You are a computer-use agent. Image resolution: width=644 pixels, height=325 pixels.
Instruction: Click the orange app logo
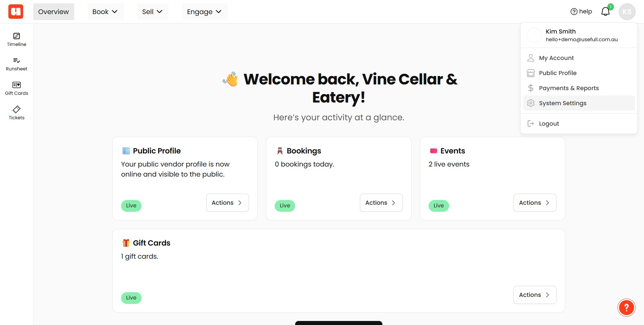(16, 11)
